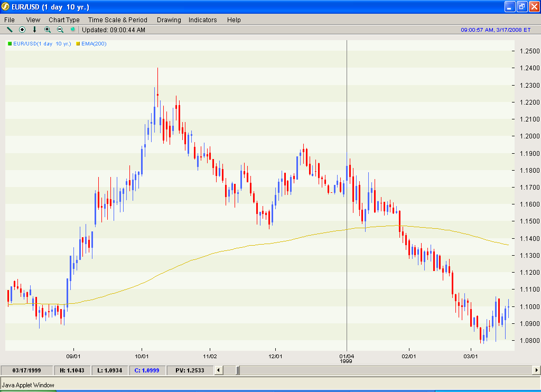This screenshot has width=541, height=392.
Task: Click the 09:00:57 AM, 3/17/2008 ET timestamp
Action: [x=496, y=30]
